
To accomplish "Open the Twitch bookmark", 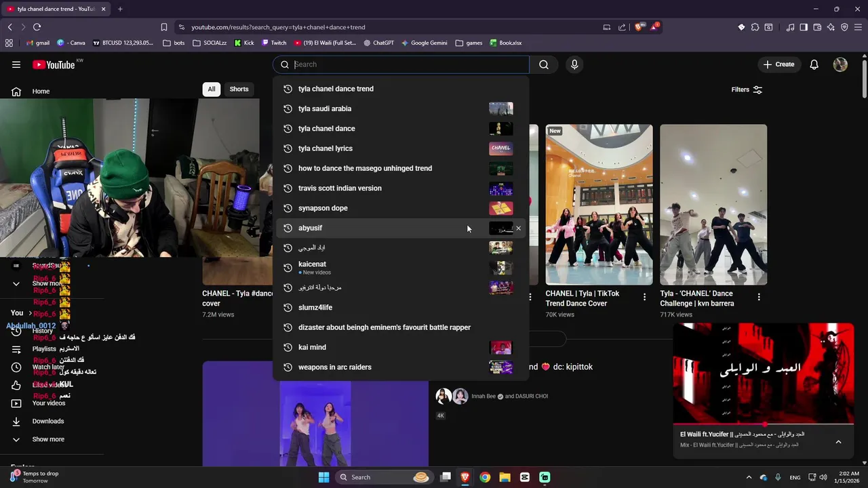I will (x=274, y=43).
